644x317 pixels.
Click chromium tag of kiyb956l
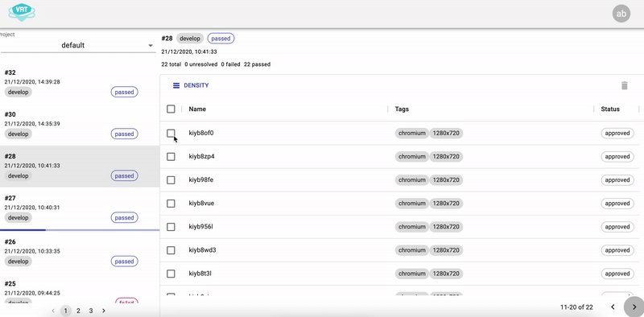coord(412,227)
